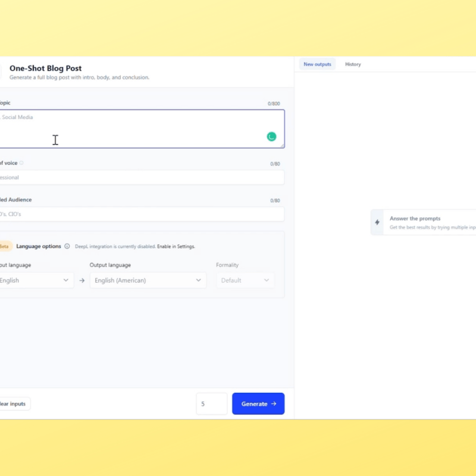Click the info icon next to Language options

(68, 246)
